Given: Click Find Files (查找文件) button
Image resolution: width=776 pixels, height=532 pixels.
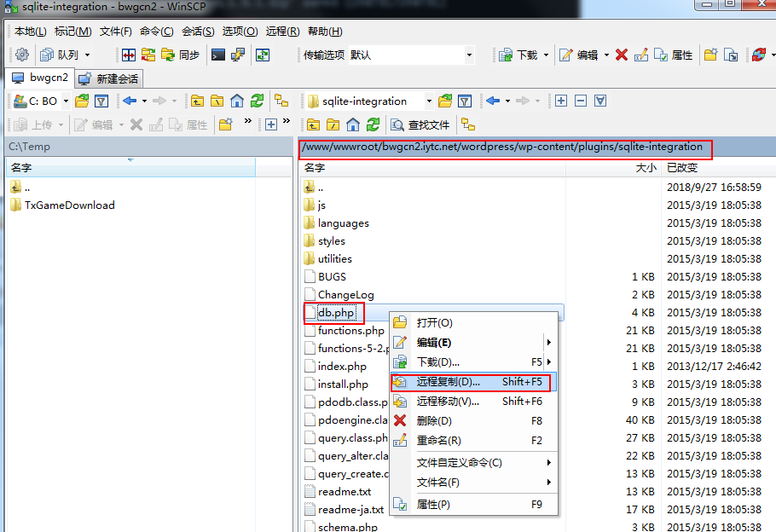Looking at the screenshot, I should 420,124.
